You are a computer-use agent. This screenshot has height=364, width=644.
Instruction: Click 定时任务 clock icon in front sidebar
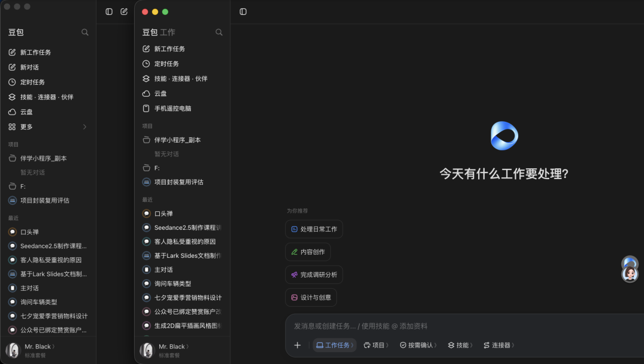pyautogui.click(x=146, y=64)
